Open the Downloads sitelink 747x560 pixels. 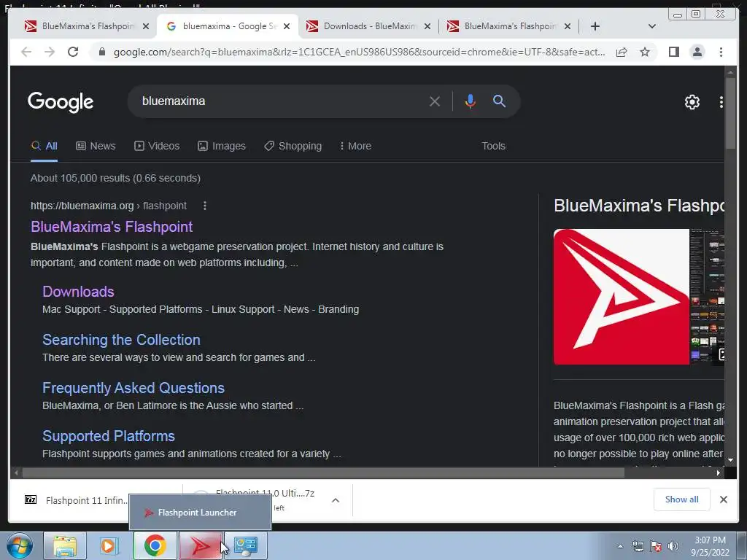pyautogui.click(x=78, y=292)
